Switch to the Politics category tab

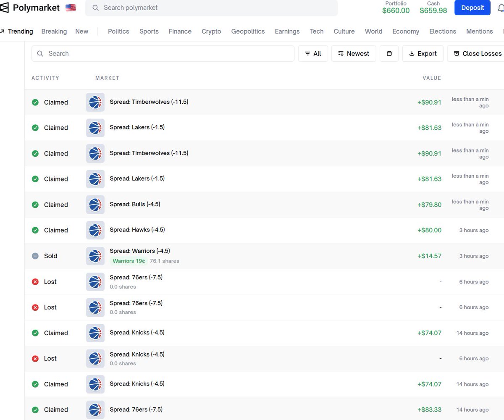click(118, 31)
